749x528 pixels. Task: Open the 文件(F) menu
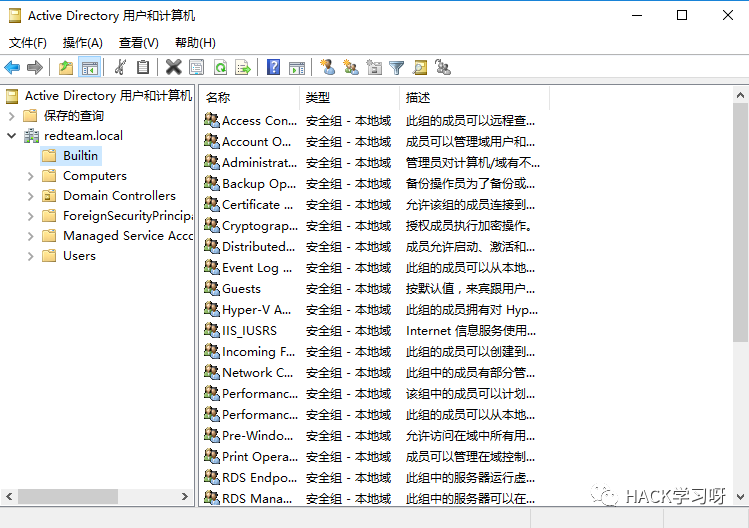28,43
